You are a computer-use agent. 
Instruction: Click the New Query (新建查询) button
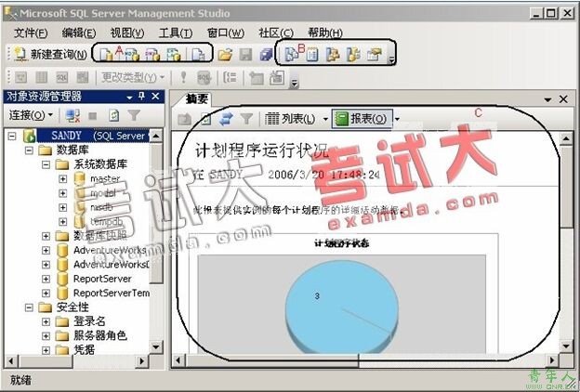click(51, 55)
